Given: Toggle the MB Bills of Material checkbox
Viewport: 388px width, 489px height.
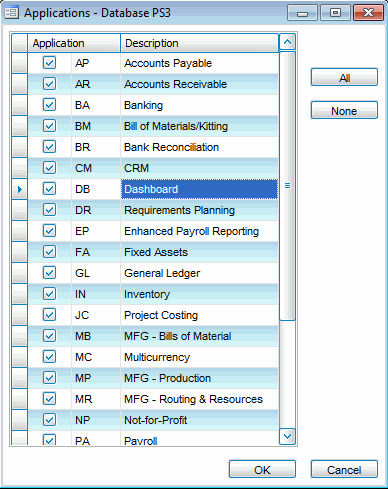Looking at the screenshot, I should click(x=49, y=336).
